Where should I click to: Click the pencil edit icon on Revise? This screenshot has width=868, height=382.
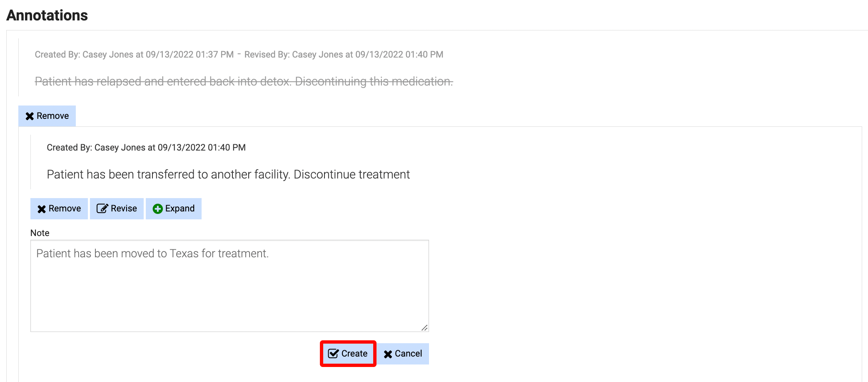click(102, 209)
